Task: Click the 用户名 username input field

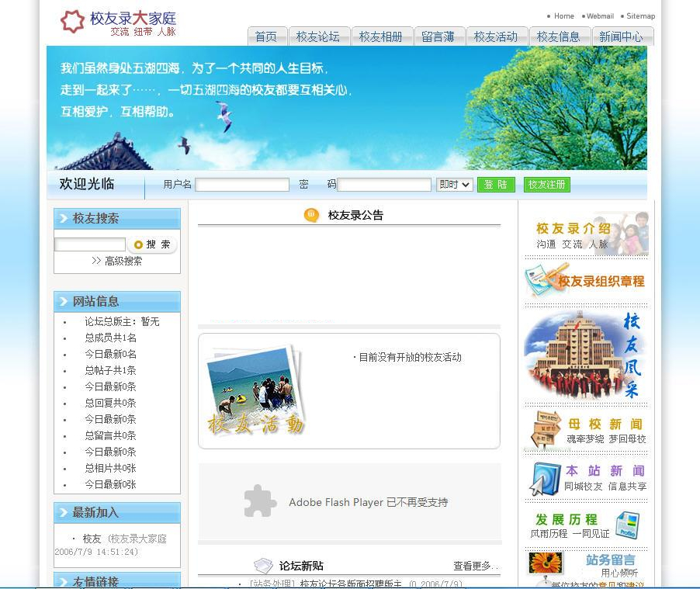Action: 241,184
